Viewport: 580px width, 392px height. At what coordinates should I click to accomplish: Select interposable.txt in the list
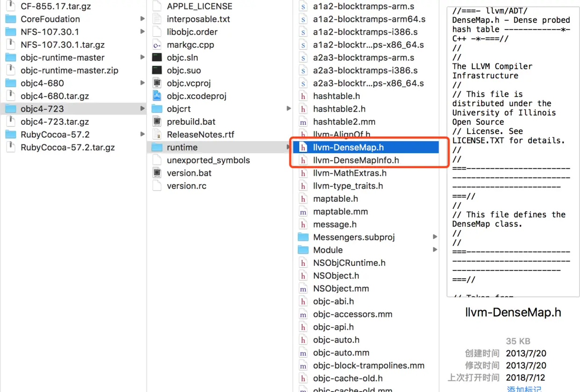(198, 19)
